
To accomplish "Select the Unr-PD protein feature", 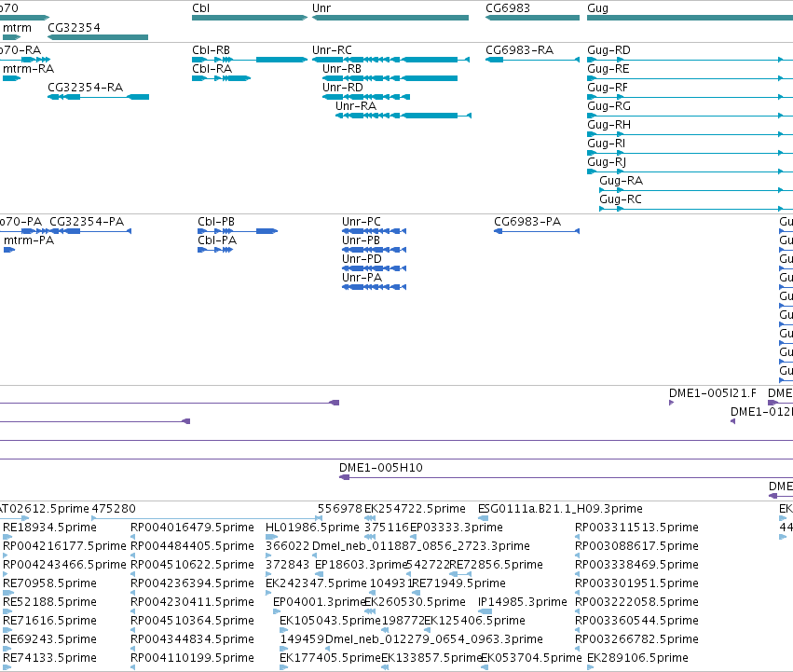I will (375, 268).
